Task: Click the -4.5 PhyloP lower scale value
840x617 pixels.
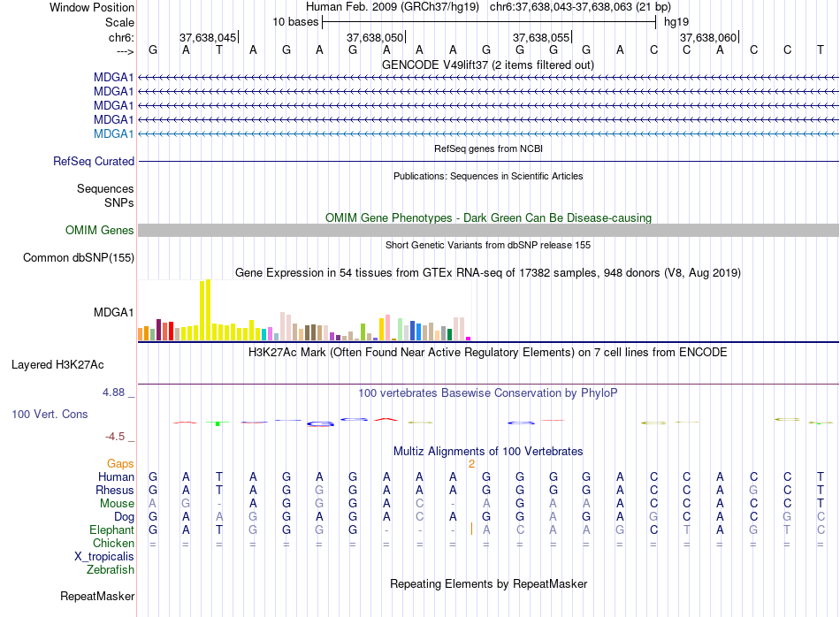Action: pyautogui.click(x=115, y=437)
